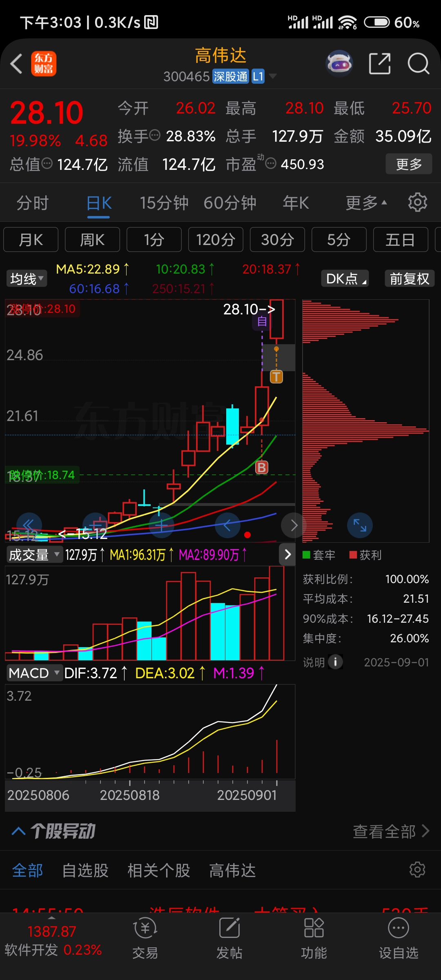Image resolution: width=441 pixels, height=980 pixels.
Task: Switch to 60分钟 tab
Action: (230, 203)
